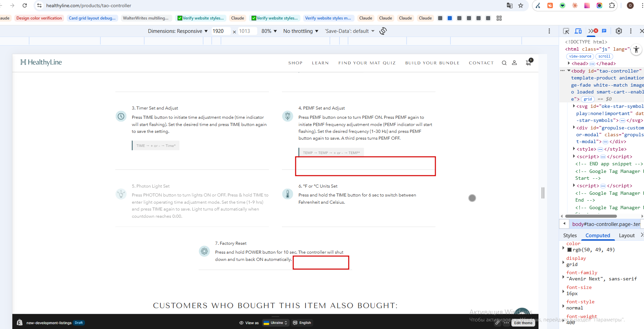Click the viewport width field showing 1920
644x329 pixels.
point(221,31)
